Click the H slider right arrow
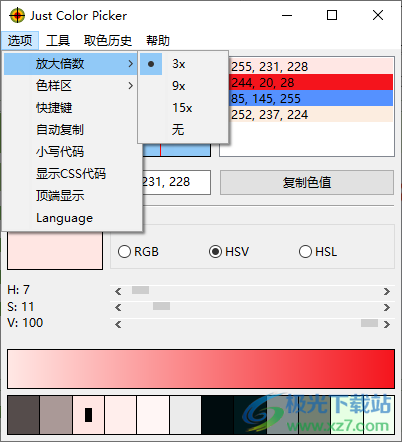This screenshot has width=402, height=442. pyautogui.click(x=387, y=291)
